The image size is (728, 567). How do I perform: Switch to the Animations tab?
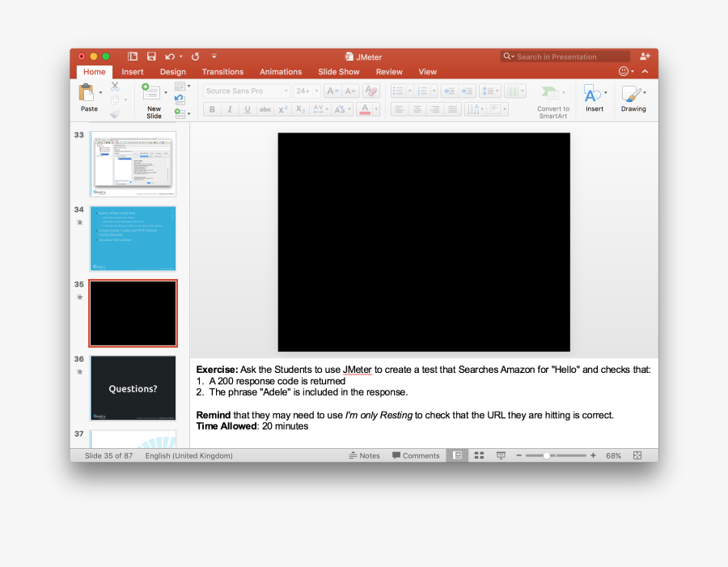(x=281, y=71)
